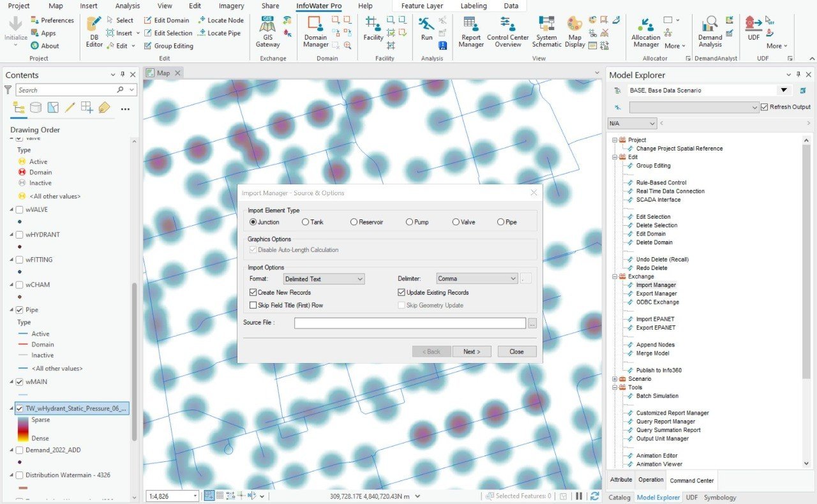
Task: Open the GIS Gateway icon
Action: (x=267, y=32)
